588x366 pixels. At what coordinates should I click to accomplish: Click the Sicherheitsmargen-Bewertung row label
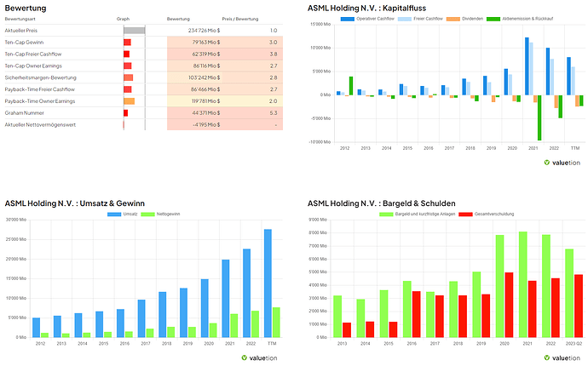click(41, 77)
